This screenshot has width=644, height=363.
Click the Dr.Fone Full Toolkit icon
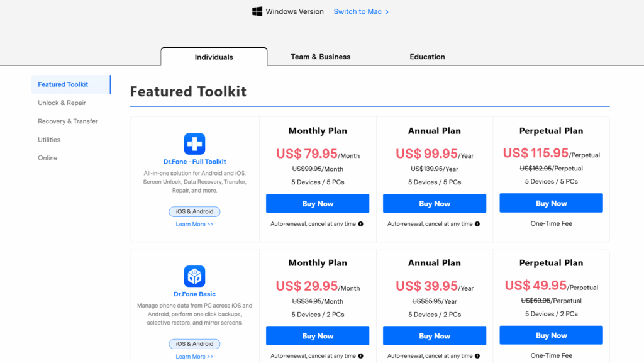pos(194,143)
